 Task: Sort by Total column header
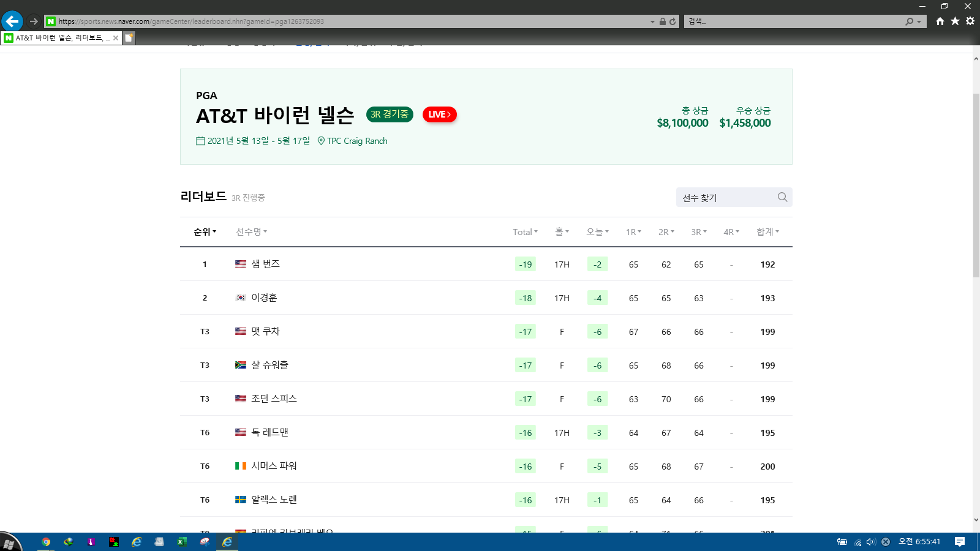click(x=526, y=232)
